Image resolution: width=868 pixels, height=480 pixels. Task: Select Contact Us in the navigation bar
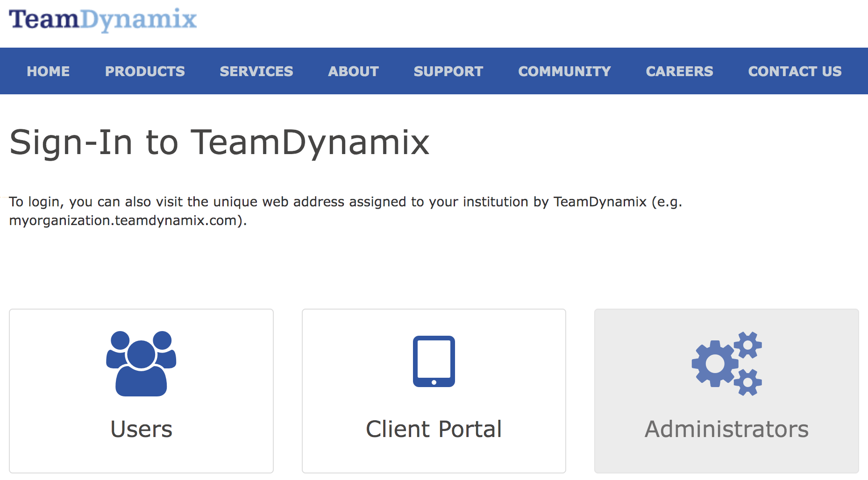[x=795, y=71]
